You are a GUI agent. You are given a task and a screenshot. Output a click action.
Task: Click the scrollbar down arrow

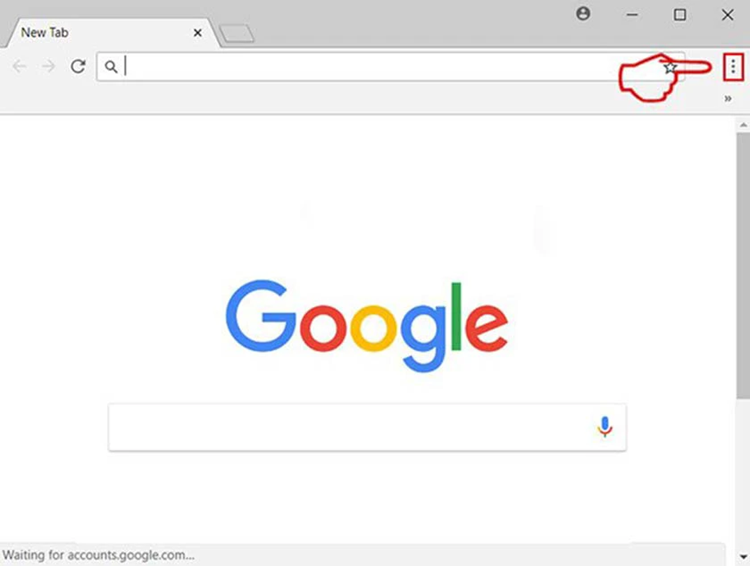[743, 556]
